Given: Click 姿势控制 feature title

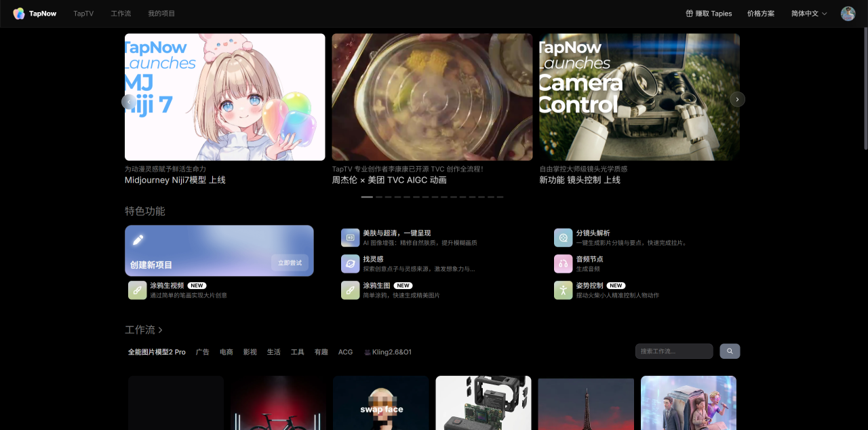Looking at the screenshot, I should click(x=589, y=286).
